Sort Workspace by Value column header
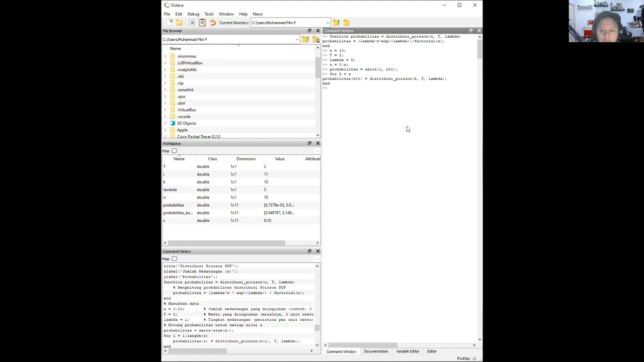The width and height of the screenshot is (644, 362). 280,159
